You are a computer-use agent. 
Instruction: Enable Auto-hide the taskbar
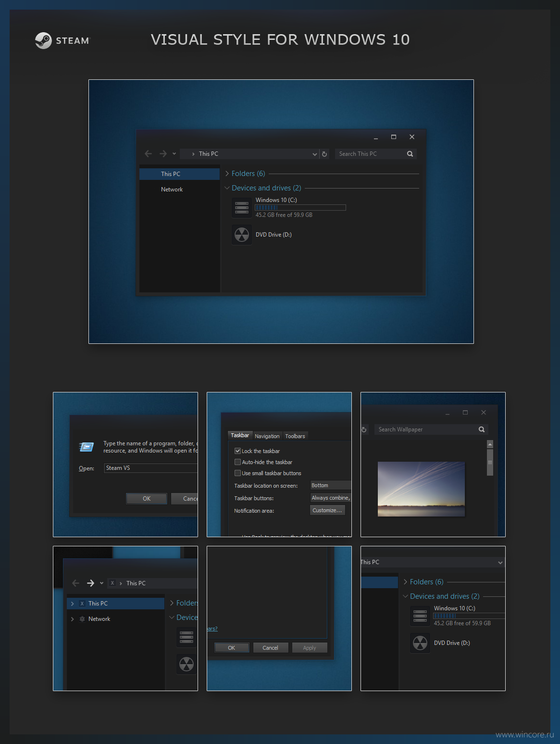[x=237, y=462]
